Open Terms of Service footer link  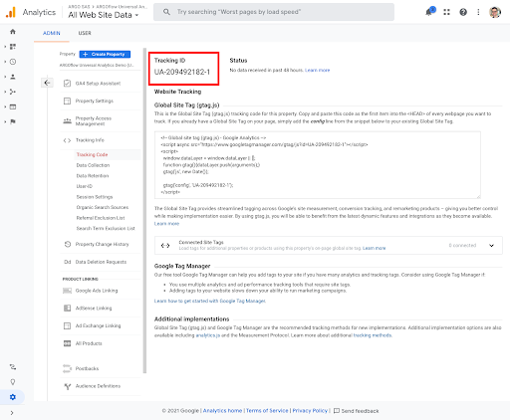(x=267, y=411)
